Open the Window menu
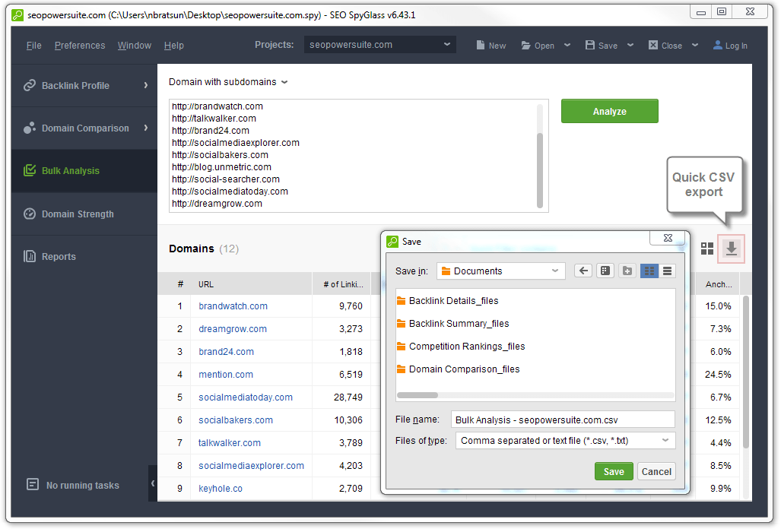This screenshot has width=781, height=532. pos(135,46)
